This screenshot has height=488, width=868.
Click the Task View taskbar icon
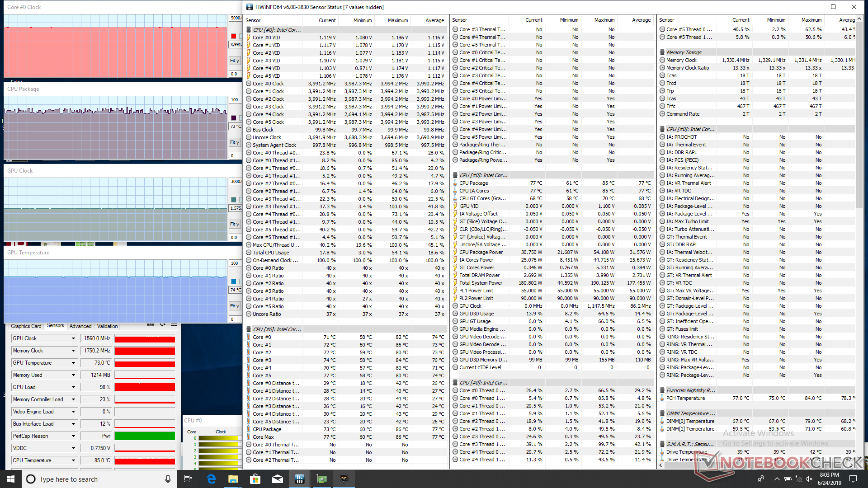click(x=189, y=479)
